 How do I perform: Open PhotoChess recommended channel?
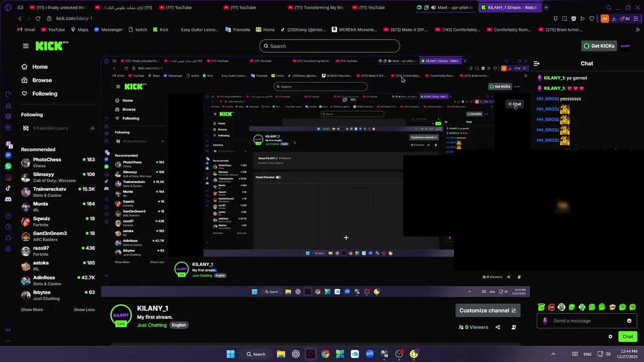[x=58, y=162]
